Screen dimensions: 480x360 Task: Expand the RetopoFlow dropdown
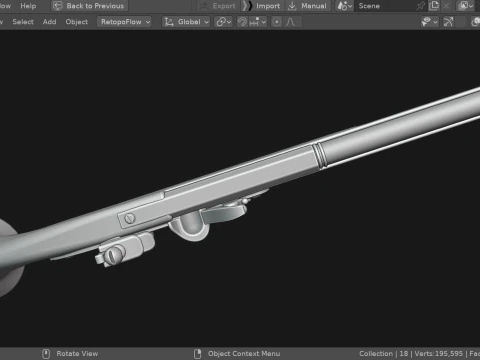pyautogui.click(x=124, y=22)
